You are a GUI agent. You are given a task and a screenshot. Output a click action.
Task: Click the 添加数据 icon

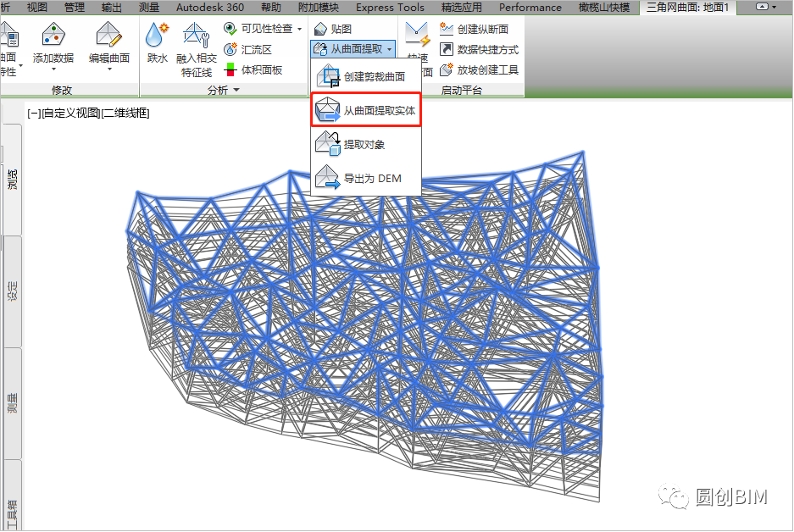[x=53, y=36]
